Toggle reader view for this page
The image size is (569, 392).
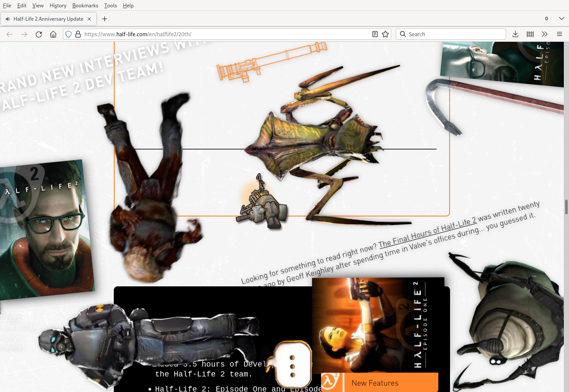pos(375,34)
